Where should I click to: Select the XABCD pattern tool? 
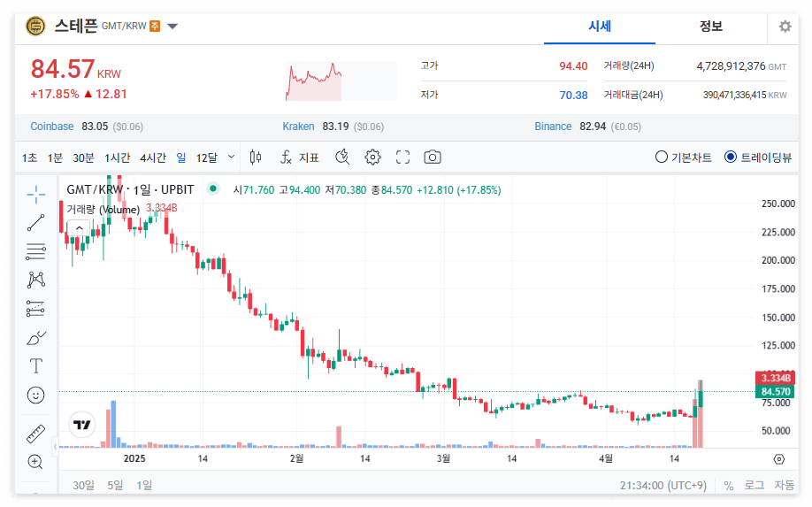pyautogui.click(x=35, y=280)
